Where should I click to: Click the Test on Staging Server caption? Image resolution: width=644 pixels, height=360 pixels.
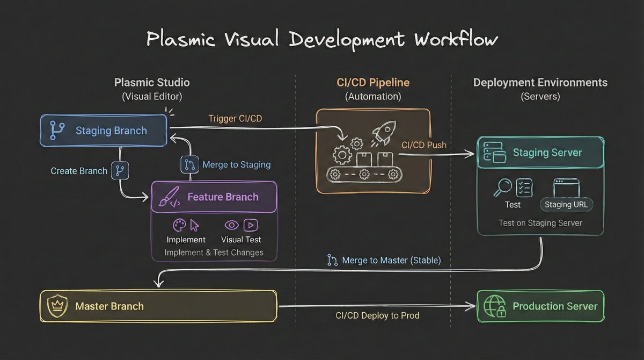[540, 223]
